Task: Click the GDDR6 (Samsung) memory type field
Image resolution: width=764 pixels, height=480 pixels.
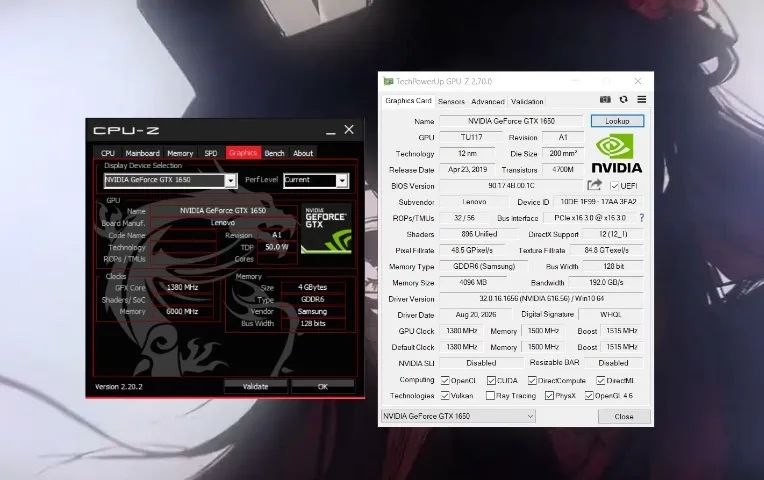Action: tap(484, 266)
